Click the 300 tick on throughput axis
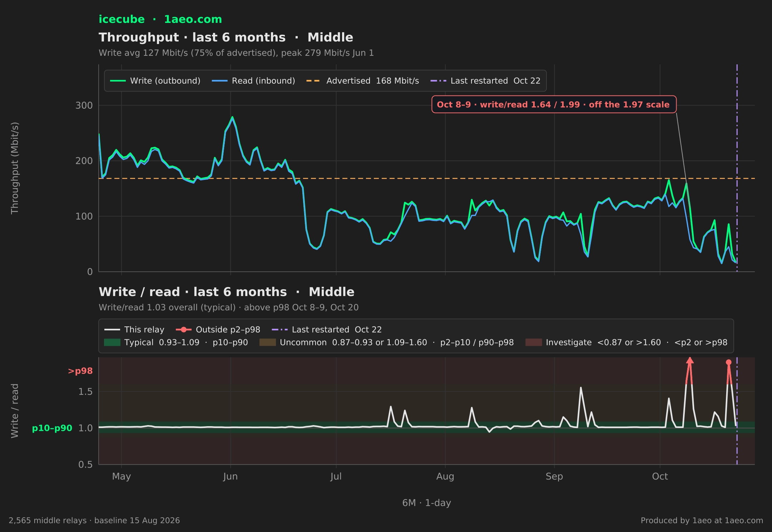The width and height of the screenshot is (772, 532). pos(84,105)
